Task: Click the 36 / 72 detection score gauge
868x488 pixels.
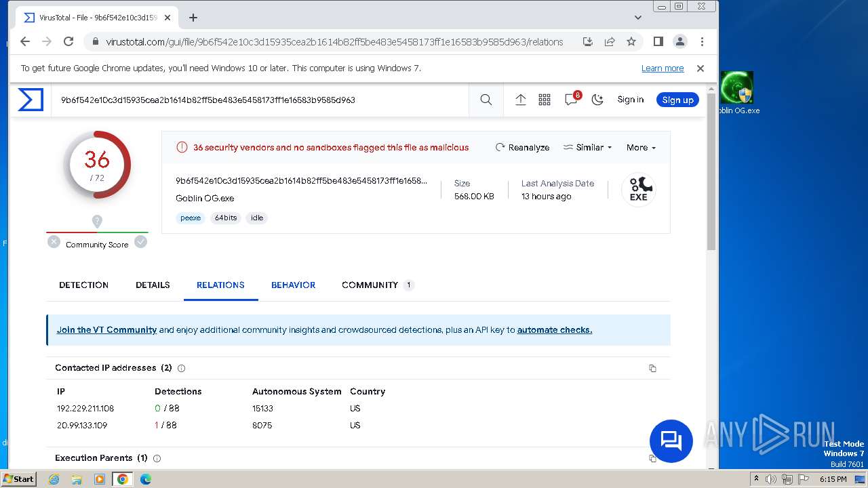Action: click(97, 165)
